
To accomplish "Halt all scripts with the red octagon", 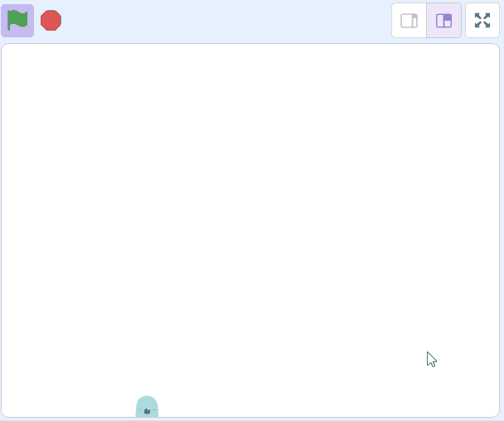I will coord(51,21).
